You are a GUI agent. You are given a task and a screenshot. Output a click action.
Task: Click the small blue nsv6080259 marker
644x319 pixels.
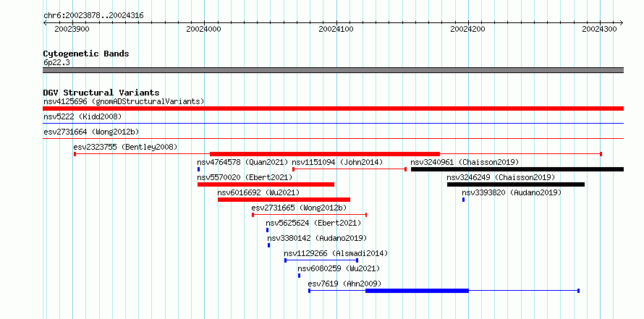pyautogui.click(x=299, y=276)
